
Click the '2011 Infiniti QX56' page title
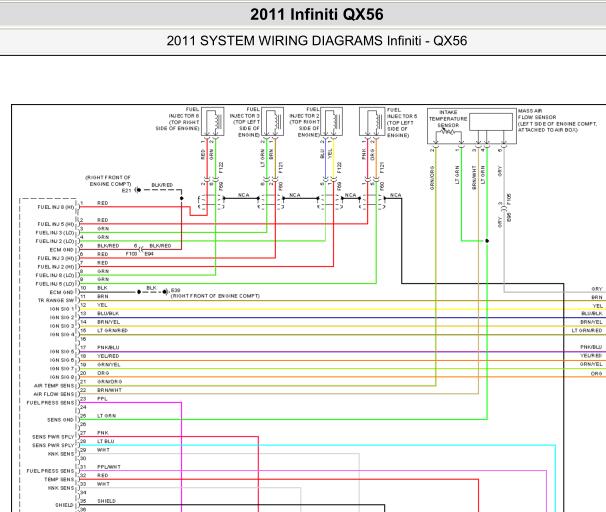(x=317, y=15)
